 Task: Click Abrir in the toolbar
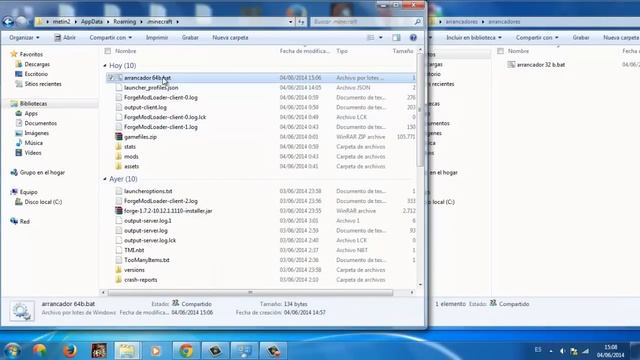pyautogui.click(x=65, y=38)
